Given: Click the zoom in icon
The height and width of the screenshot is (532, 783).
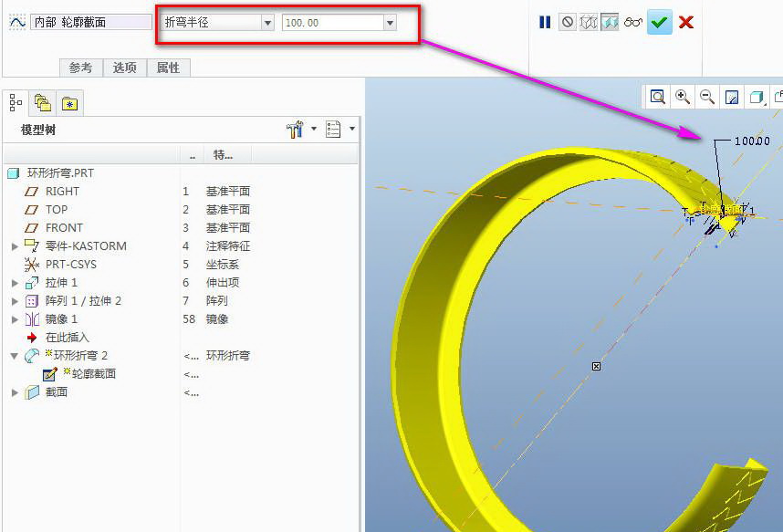Looking at the screenshot, I should (682, 97).
